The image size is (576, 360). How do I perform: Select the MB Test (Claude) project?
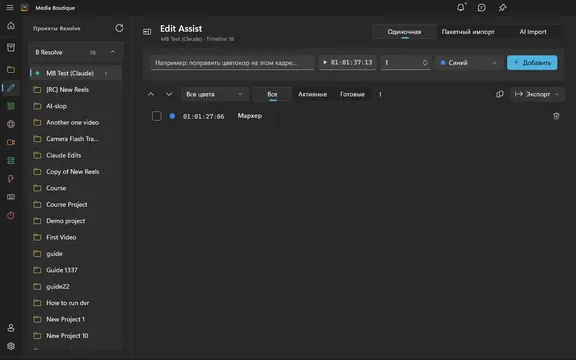[75, 73]
